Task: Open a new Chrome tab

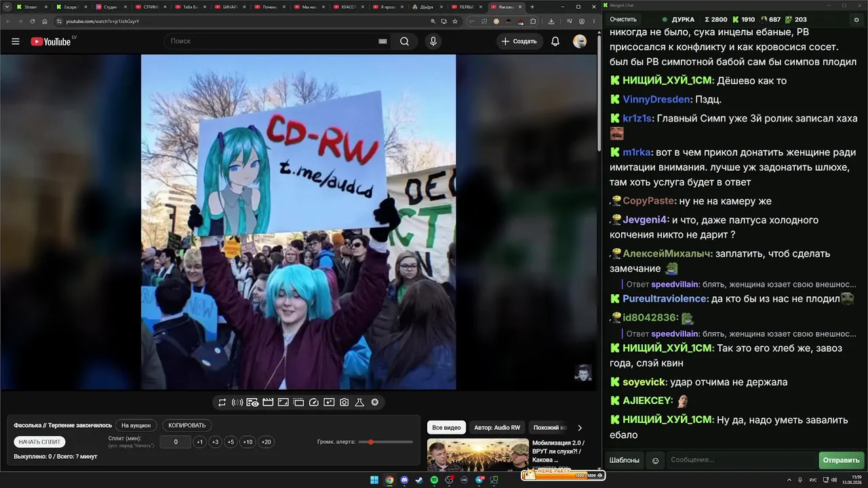Action: coord(532,7)
